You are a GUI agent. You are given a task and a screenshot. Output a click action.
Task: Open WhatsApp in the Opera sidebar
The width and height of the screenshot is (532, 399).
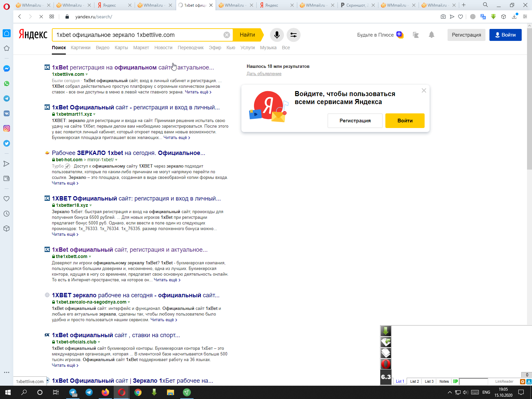7,83
